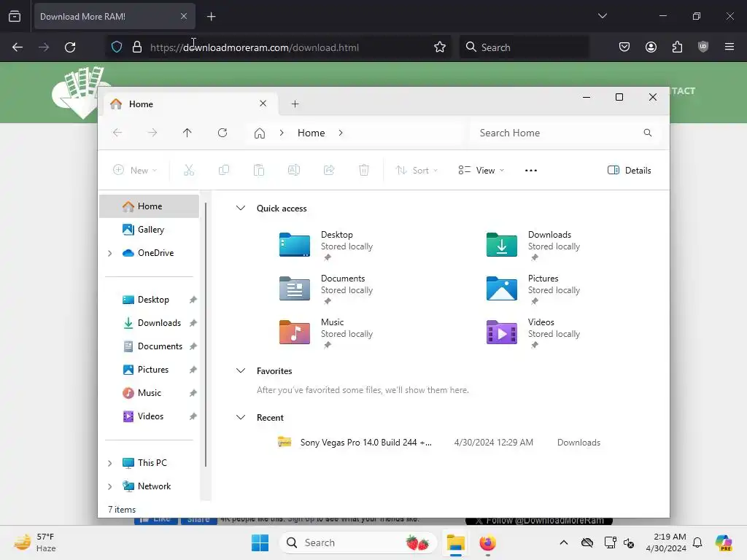Screen dimensions: 747x560
Task: Expand This PC in the navigation pane
Action: [110, 463]
